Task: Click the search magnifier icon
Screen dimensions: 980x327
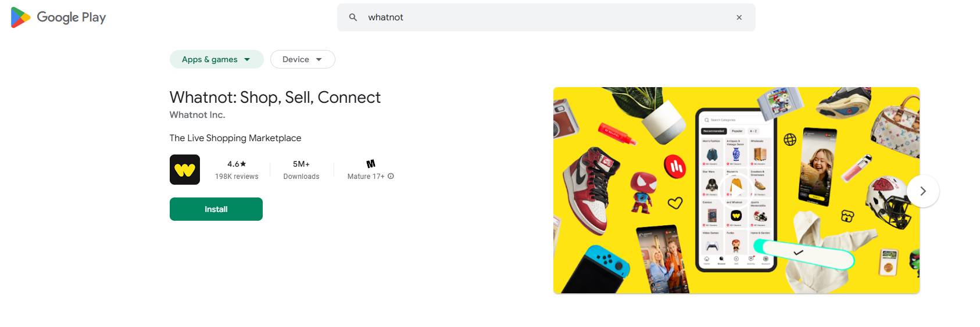Action: click(353, 17)
